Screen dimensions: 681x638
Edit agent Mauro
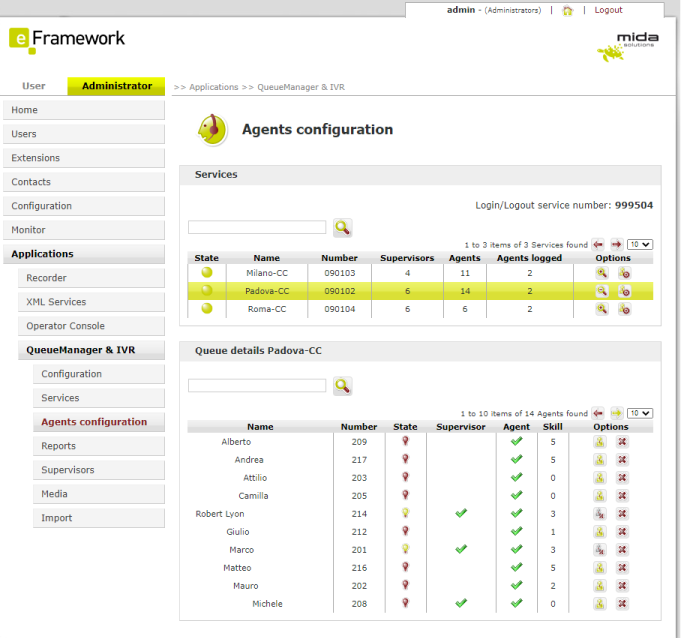pyautogui.click(x=600, y=586)
